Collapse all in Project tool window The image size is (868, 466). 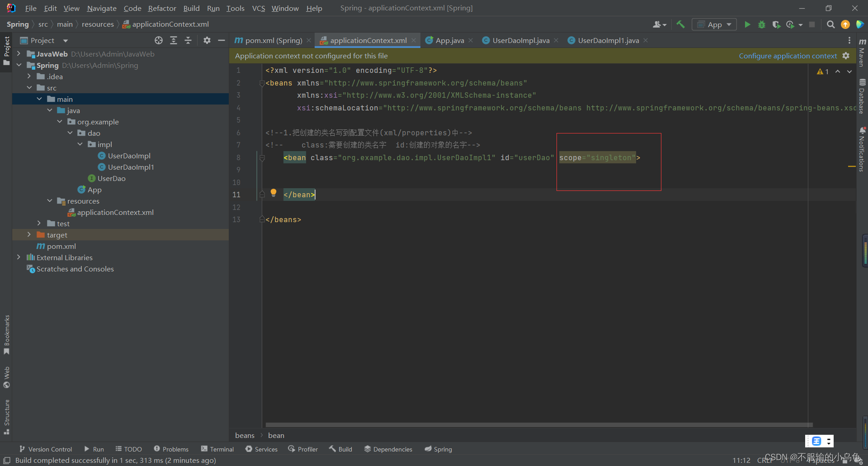[x=188, y=40]
